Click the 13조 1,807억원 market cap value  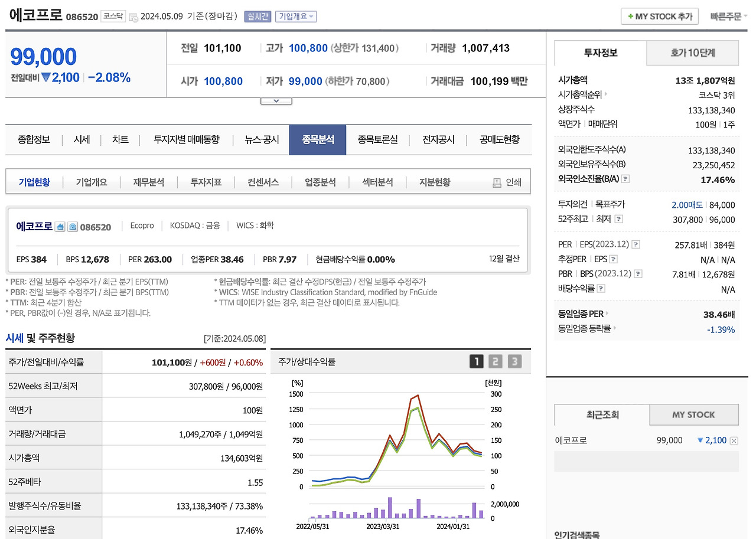[x=705, y=80]
